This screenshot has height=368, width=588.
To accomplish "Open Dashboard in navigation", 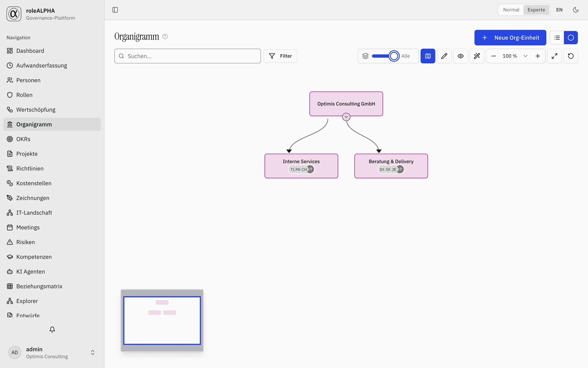I will coord(52,51).
